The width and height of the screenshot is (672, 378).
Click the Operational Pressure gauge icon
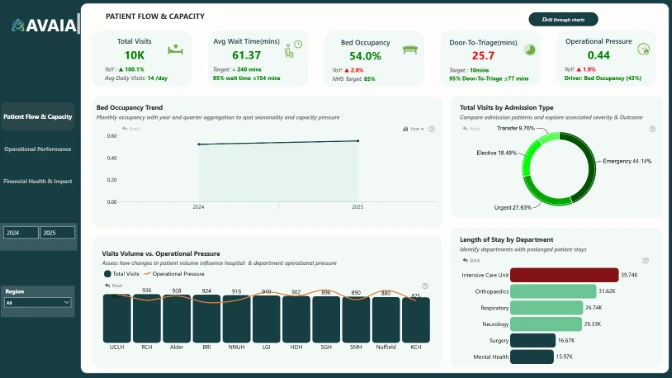[643, 49]
